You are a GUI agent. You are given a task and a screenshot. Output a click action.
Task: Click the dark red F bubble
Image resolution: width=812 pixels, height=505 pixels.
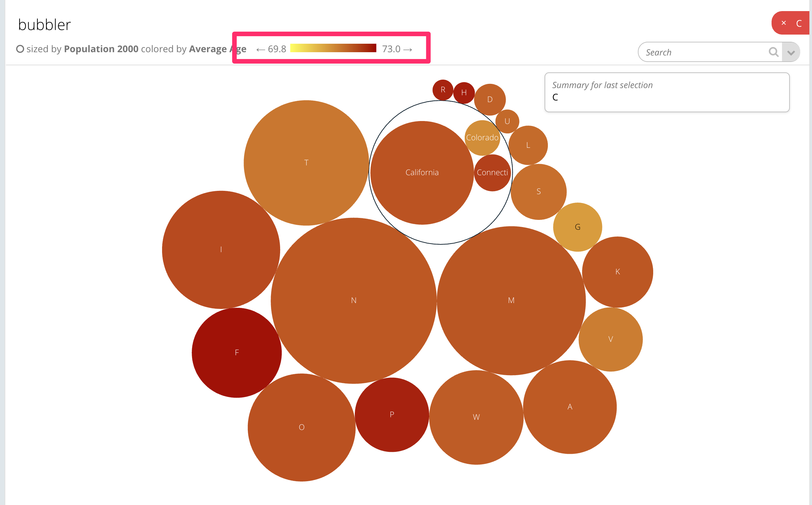click(x=237, y=352)
